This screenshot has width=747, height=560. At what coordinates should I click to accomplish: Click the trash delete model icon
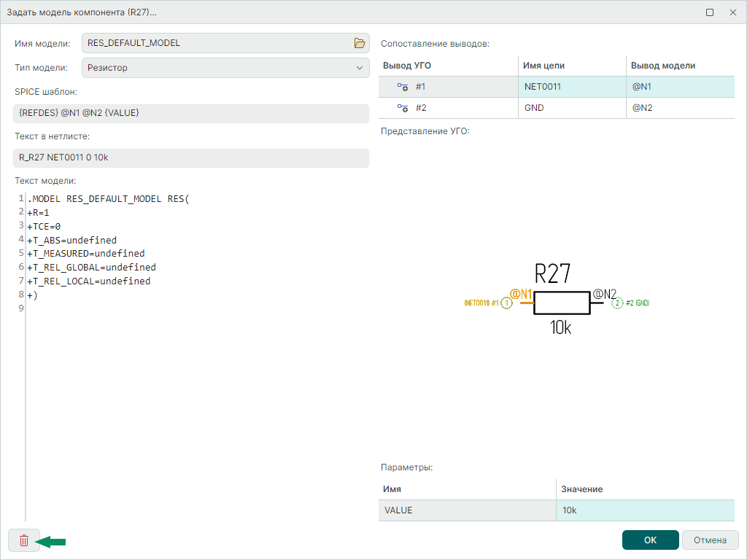[24, 540]
